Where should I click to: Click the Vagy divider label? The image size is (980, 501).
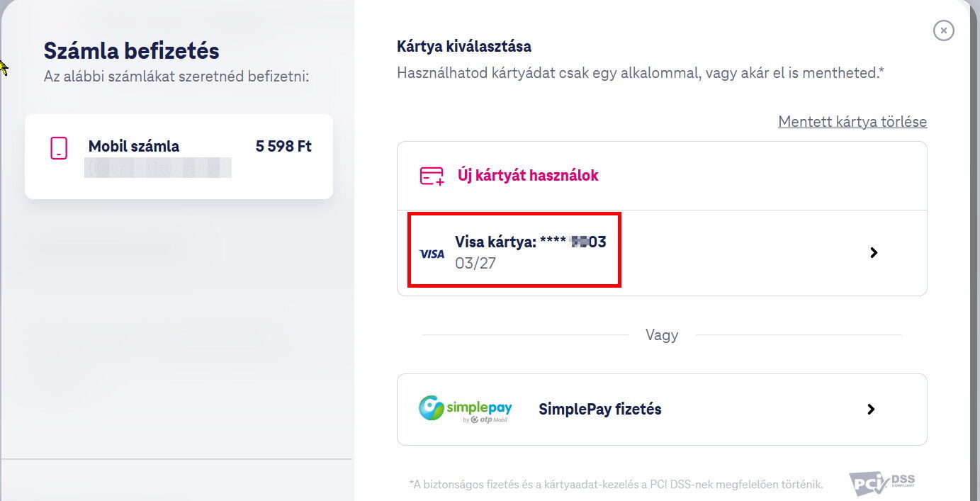click(662, 335)
